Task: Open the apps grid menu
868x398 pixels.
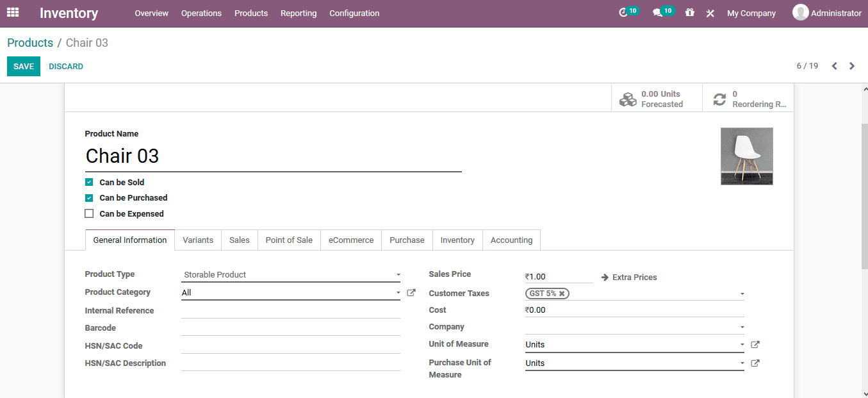Action: click(x=13, y=12)
